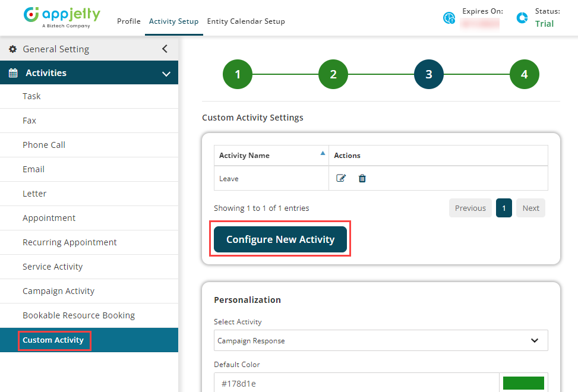
Task: Click the Default Color hex input field
Action: coord(356,383)
